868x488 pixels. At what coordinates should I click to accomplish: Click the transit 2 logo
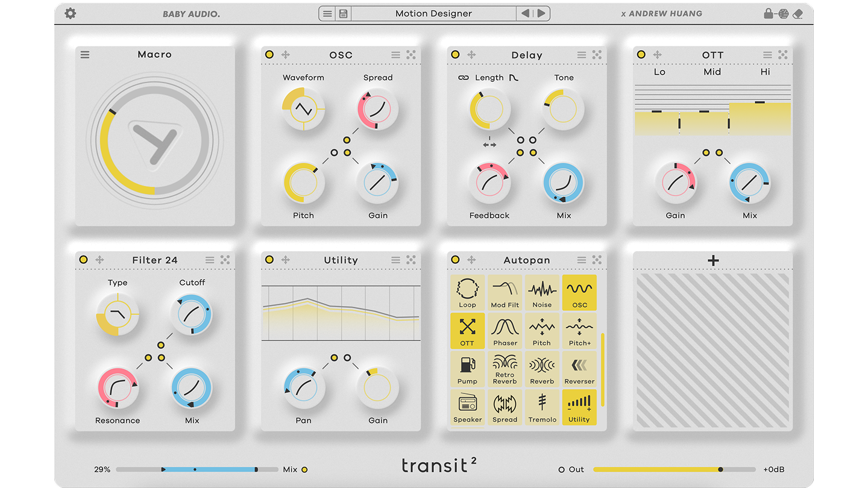coord(439,465)
